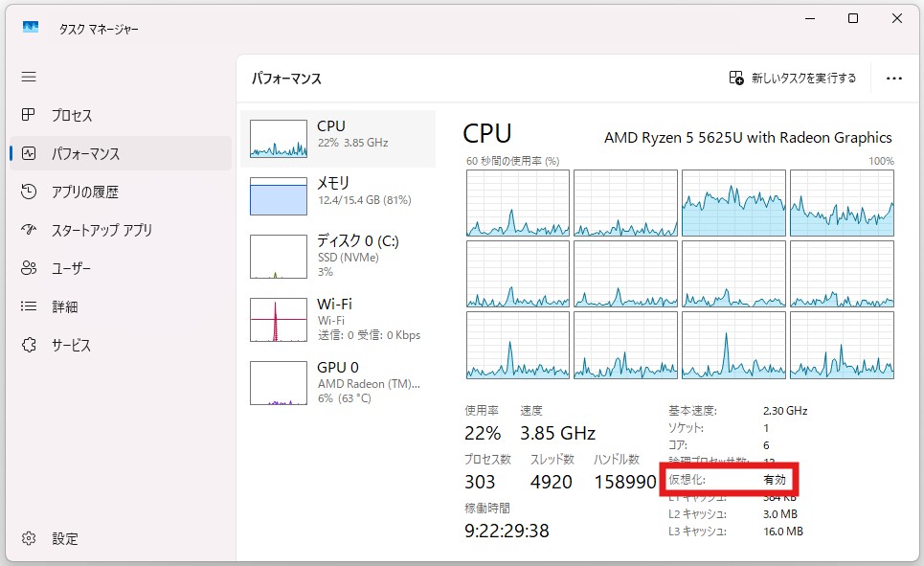Open the three-dot more options menu
The image size is (924, 566).
pyautogui.click(x=894, y=79)
